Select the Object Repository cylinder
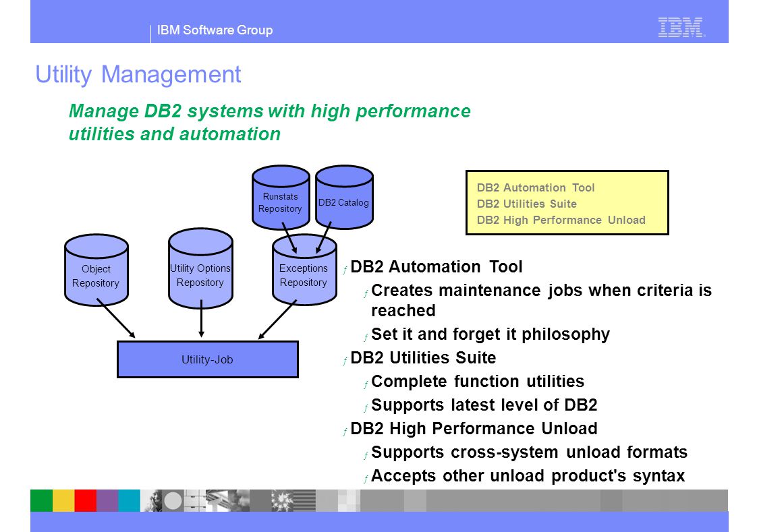 pos(96,270)
